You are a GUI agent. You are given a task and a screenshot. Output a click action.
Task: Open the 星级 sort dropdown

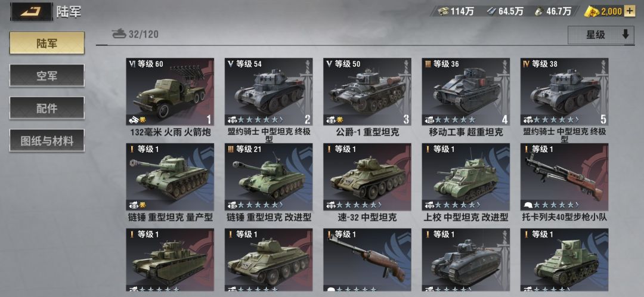coord(601,35)
